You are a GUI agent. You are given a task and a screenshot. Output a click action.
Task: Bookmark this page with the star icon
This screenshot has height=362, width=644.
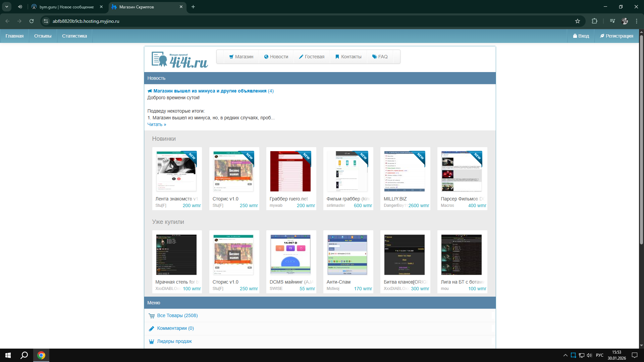[x=577, y=21]
